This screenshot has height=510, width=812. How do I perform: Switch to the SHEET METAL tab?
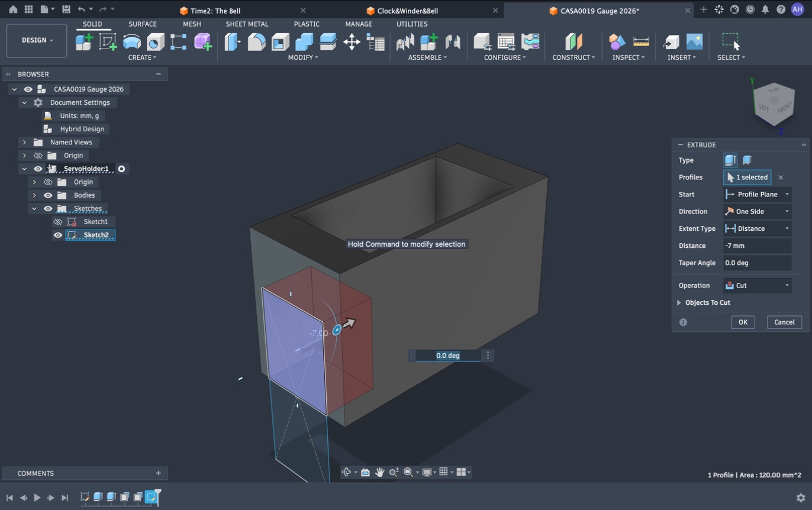point(247,24)
